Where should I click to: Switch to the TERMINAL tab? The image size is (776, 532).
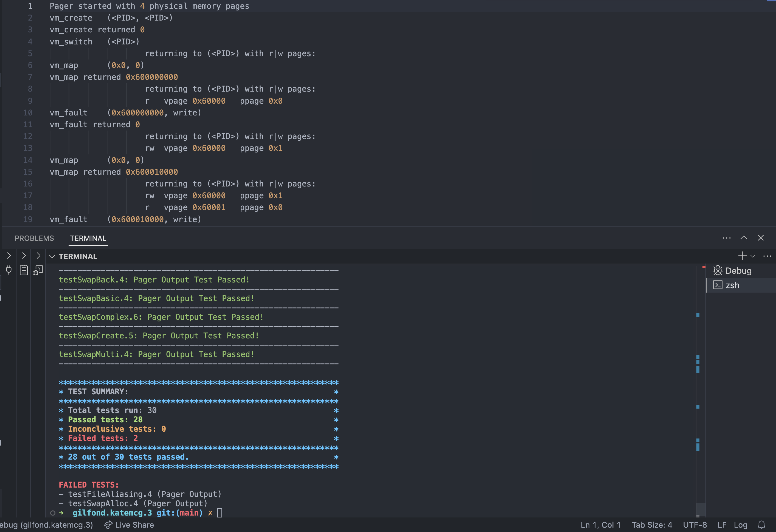pyautogui.click(x=88, y=238)
